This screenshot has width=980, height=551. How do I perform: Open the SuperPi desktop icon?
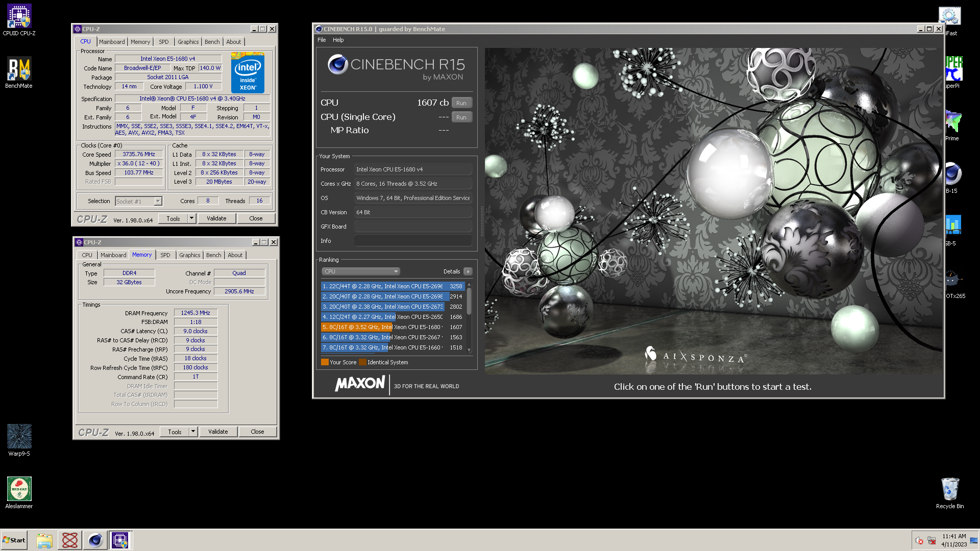pos(952,72)
